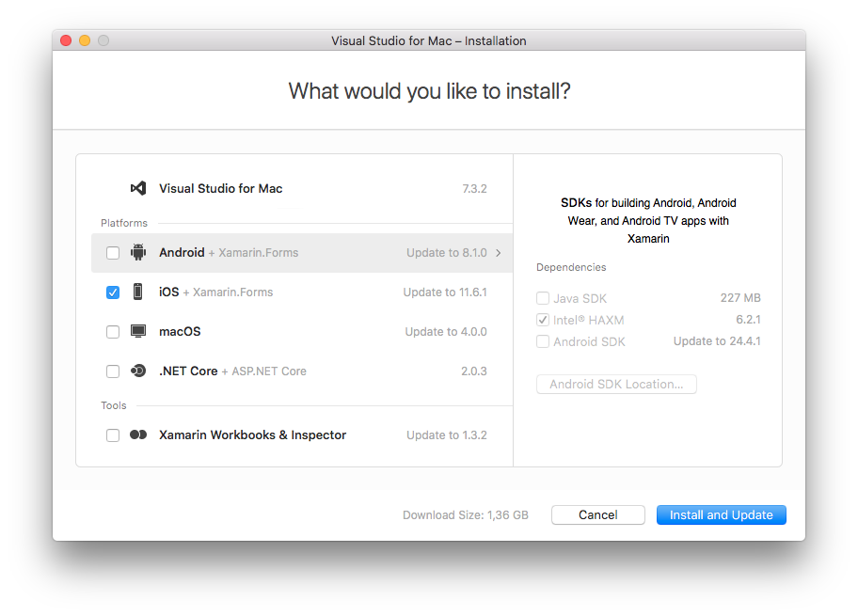The image size is (858, 616).
Task: Click the Android robot icon
Action: [138, 252]
